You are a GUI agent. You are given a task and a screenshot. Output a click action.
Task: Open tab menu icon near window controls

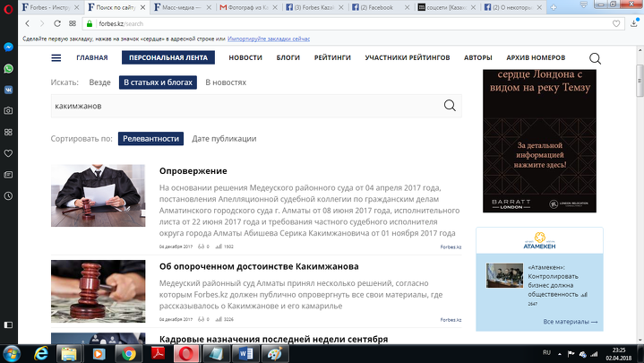coord(583,4)
